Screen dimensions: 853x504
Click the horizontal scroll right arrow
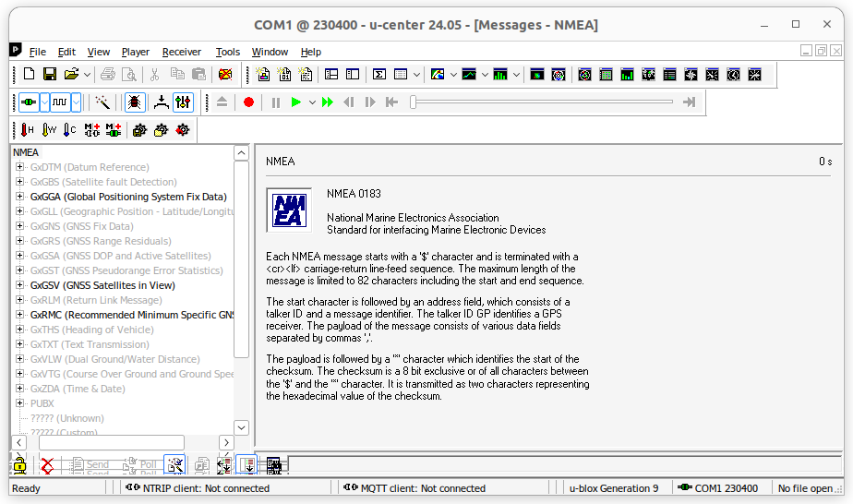226,442
